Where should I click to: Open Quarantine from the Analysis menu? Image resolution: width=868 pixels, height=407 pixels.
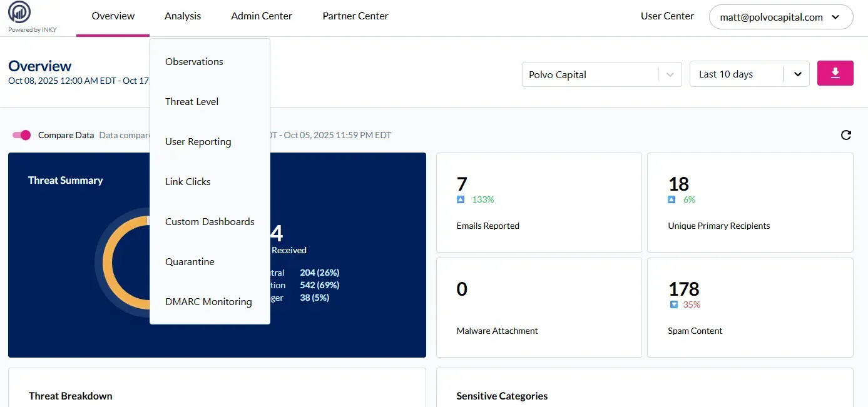190,262
